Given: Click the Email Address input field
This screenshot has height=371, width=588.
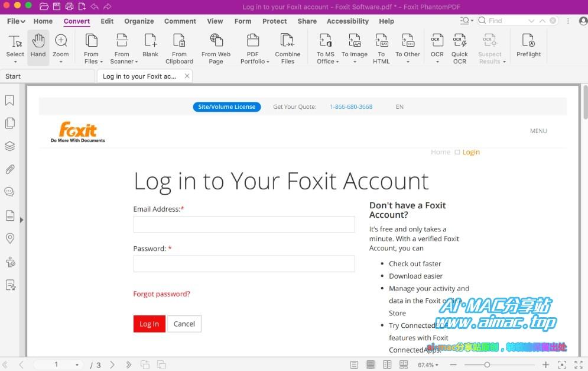Looking at the screenshot, I should pyautogui.click(x=244, y=224).
